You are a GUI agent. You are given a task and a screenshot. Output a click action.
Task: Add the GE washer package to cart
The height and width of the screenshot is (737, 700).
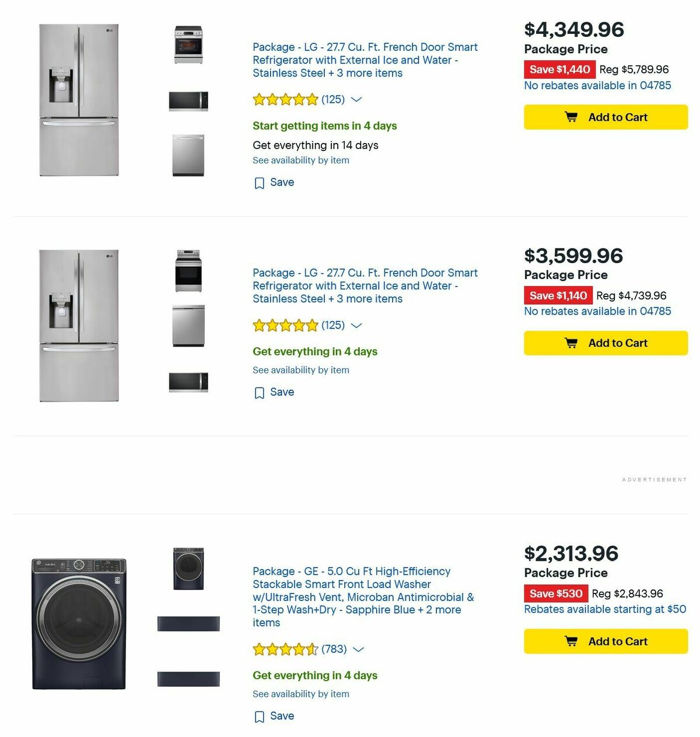click(x=605, y=641)
